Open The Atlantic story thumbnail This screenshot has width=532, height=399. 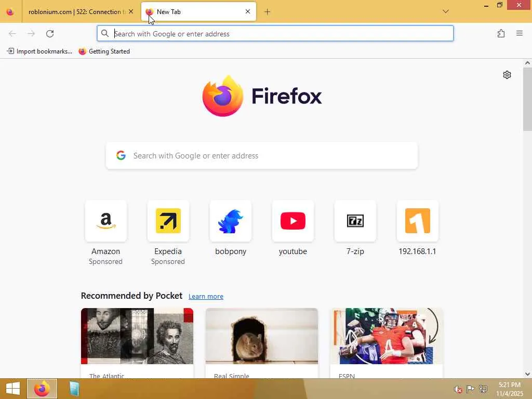(137, 336)
